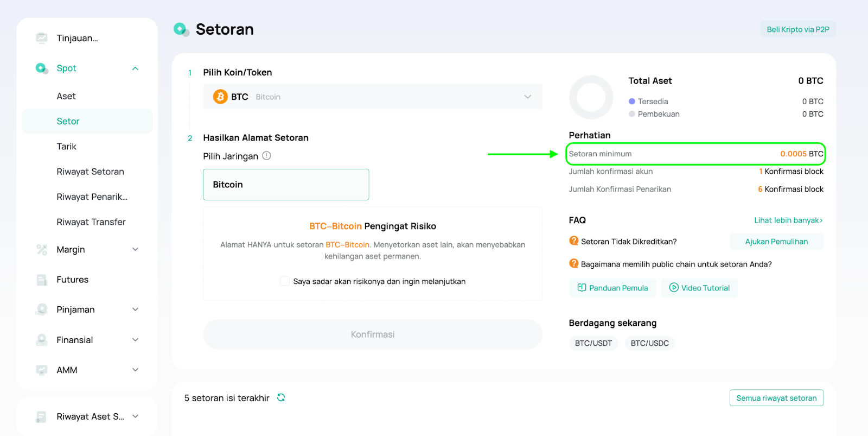The image size is (868, 436).
Task: Click the Beli Kripto via P2P button
Action: (x=798, y=29)
